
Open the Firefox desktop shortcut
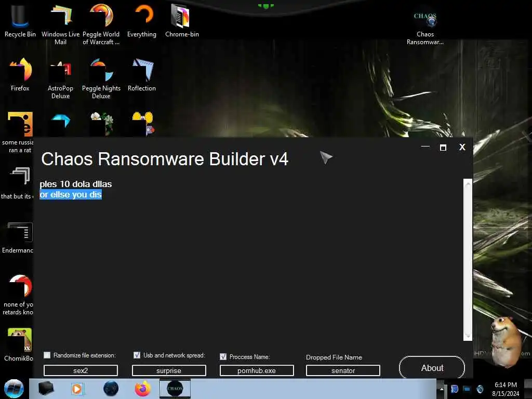(20, 75)
